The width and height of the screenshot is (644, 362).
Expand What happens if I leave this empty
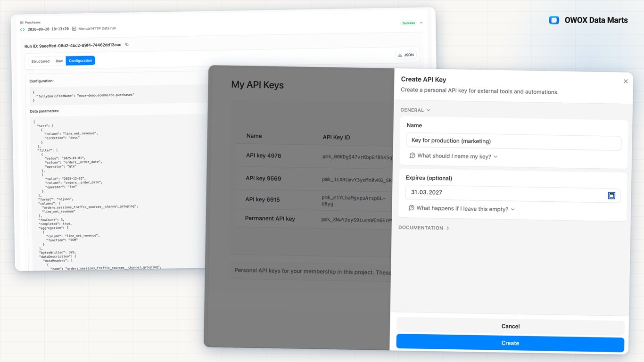coord(462,208)
